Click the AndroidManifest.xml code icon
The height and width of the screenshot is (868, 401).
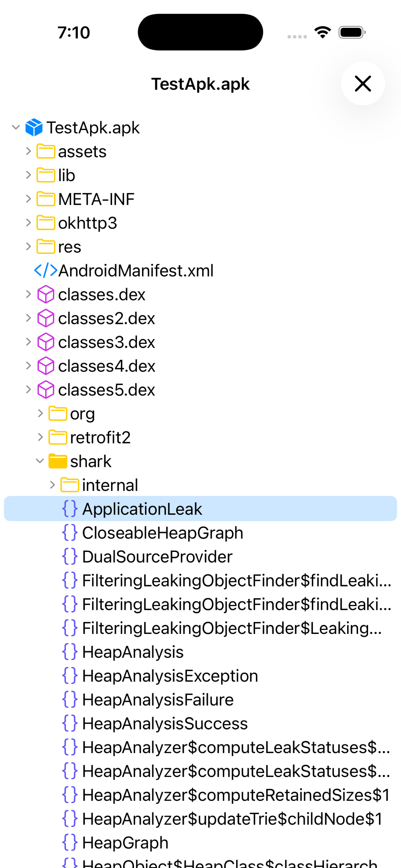[46, 271]
